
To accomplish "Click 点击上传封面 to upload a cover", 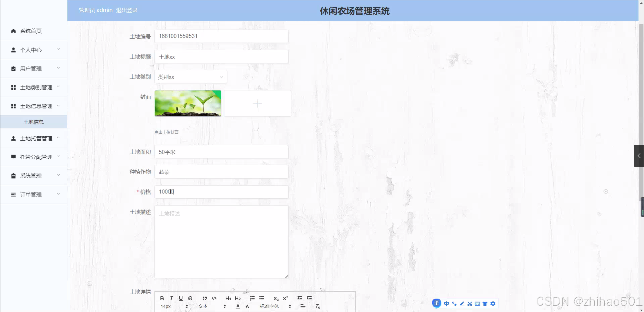I will 166,132.
